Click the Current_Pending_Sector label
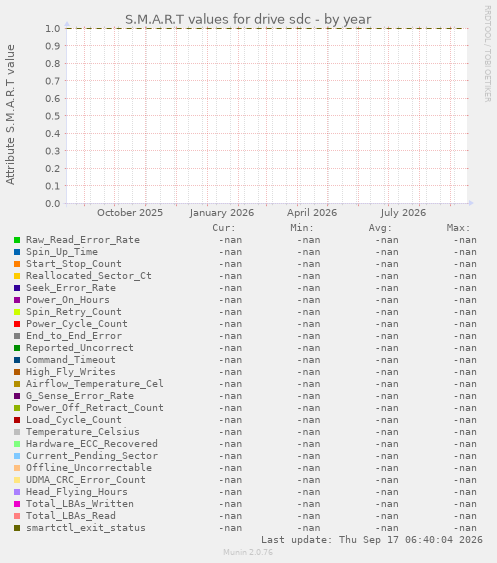 click(92, 456)
